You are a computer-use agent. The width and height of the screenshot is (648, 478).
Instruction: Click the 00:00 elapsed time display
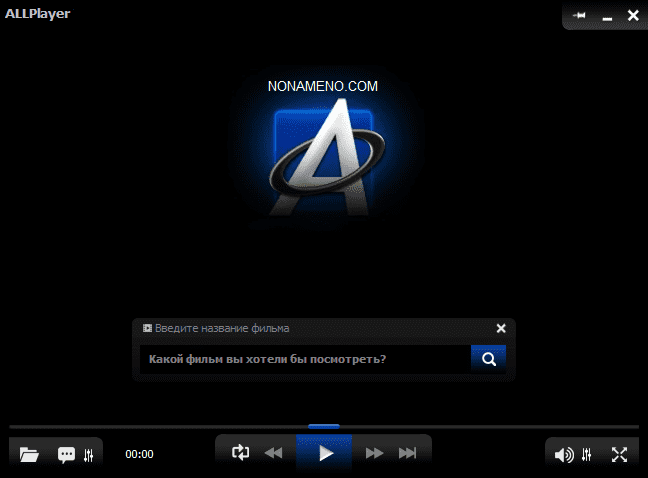[x=139, y=454]
